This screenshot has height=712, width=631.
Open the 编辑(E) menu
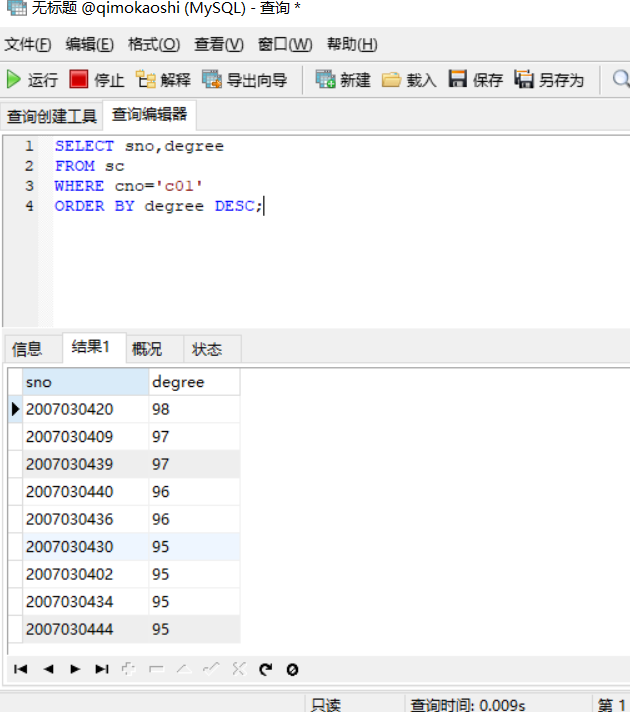89,44
